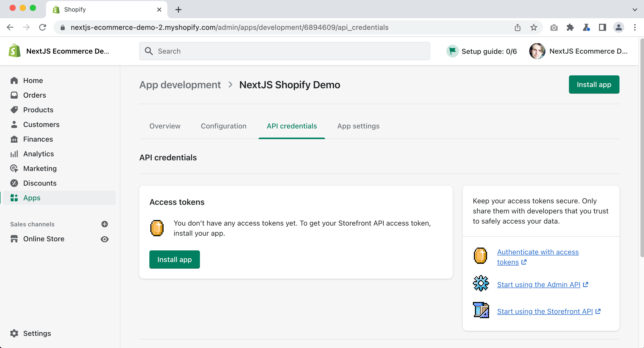Click the browser address bar URL
Image resolution: width=644 pixels, height=348 pixels.
tap(229, 27)
